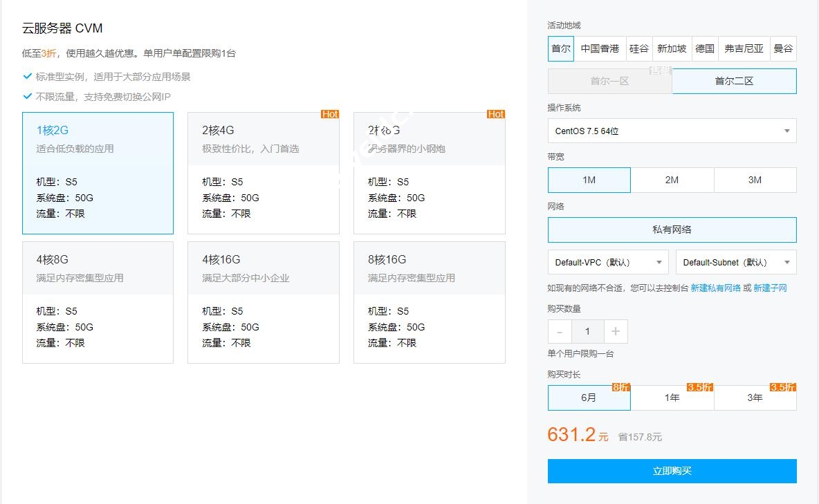Choose the 3年 purchase duration

click(755, 398)
